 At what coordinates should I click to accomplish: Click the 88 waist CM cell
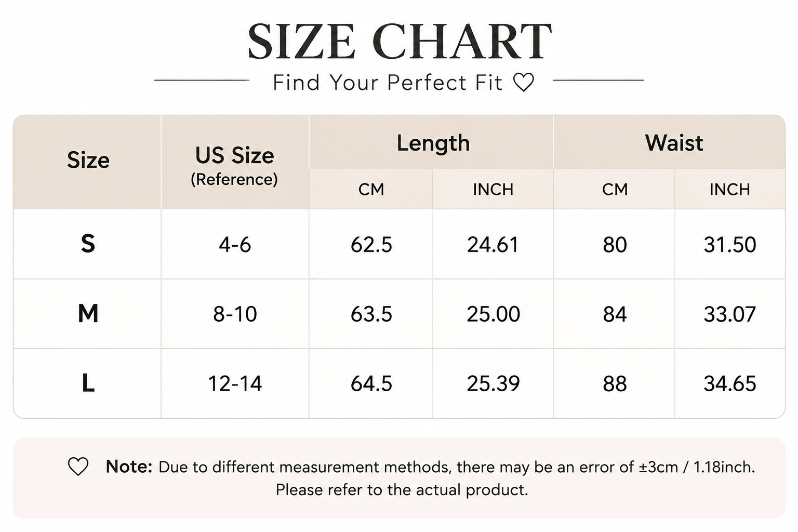[x=615, y=384]
